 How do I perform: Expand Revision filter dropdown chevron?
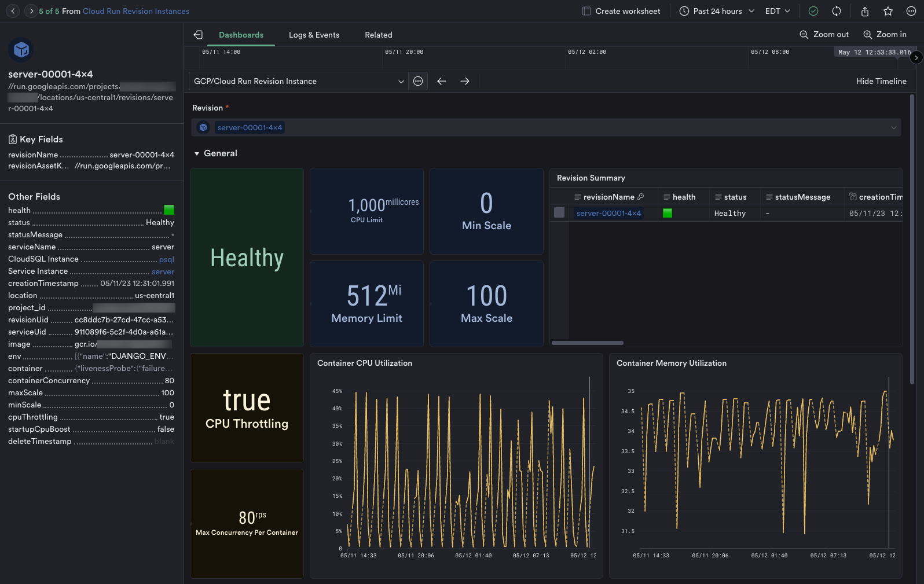[893, 127]
